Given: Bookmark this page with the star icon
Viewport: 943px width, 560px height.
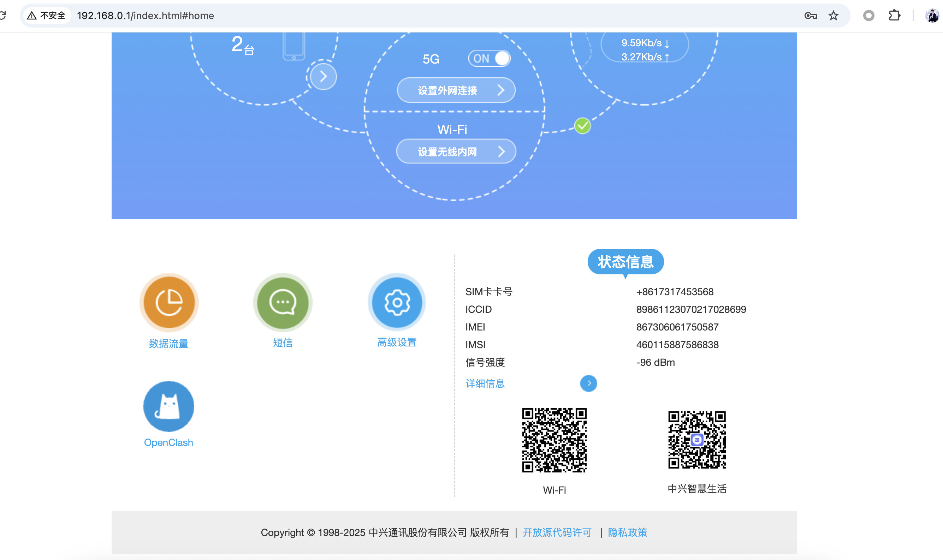Looking at the screenshot, I should 834,16.
